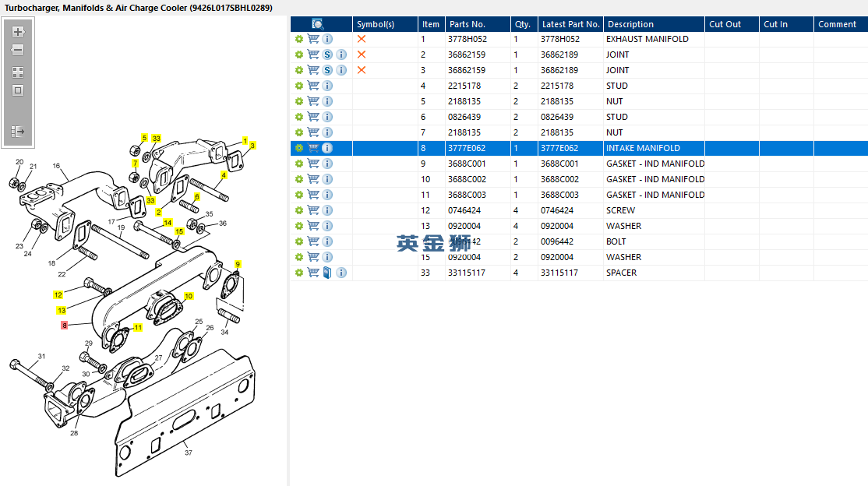
Task: Select yellow callout 9 in the diagram
Action: point(238,264)
